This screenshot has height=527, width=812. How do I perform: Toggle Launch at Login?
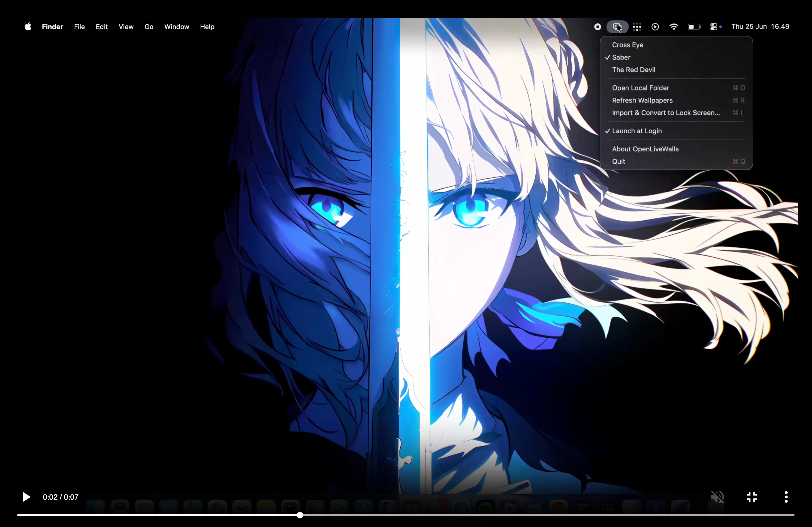click(676, 131)
